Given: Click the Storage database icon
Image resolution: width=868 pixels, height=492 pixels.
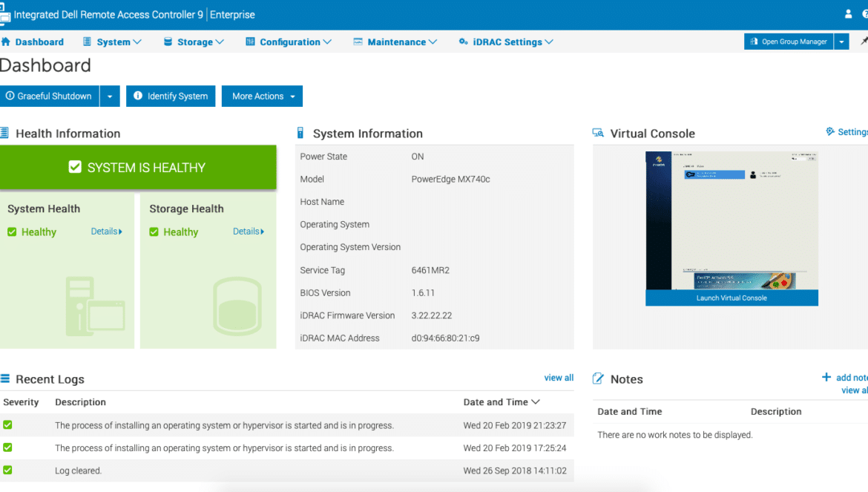Looking at the screenshot, I should coord(168,42).
